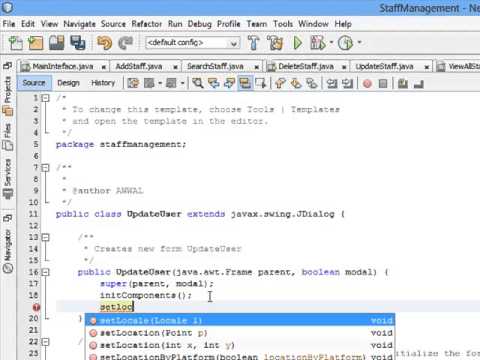480x360 pixels.
Task: Collapse constructor fold at line 16
Action: tap(46, 272)
